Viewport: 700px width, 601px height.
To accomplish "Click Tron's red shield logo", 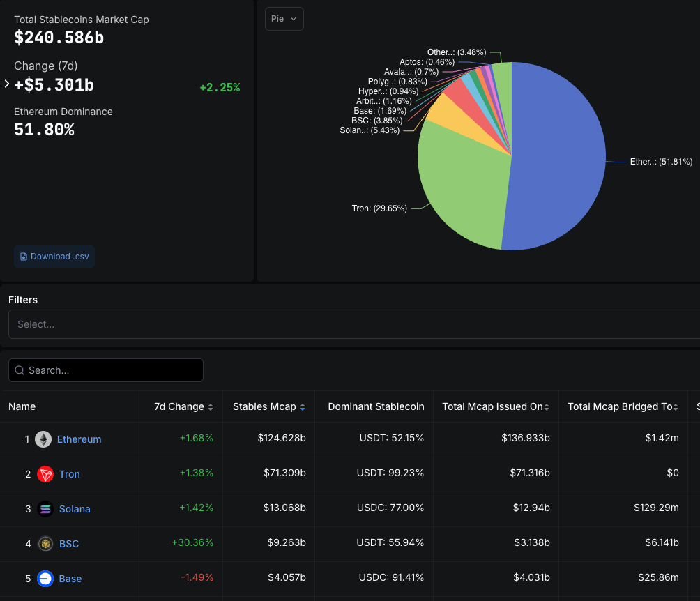I will point(45,474).
